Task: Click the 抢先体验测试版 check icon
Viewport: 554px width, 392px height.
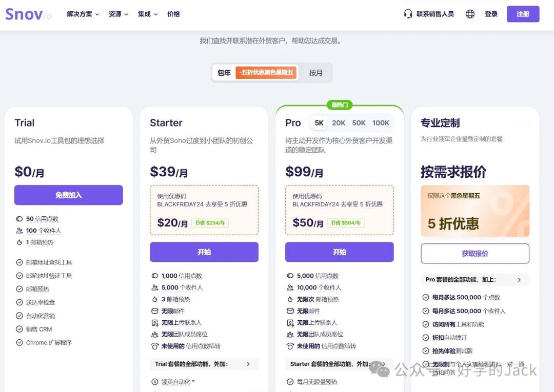Action: click(426, 350)
